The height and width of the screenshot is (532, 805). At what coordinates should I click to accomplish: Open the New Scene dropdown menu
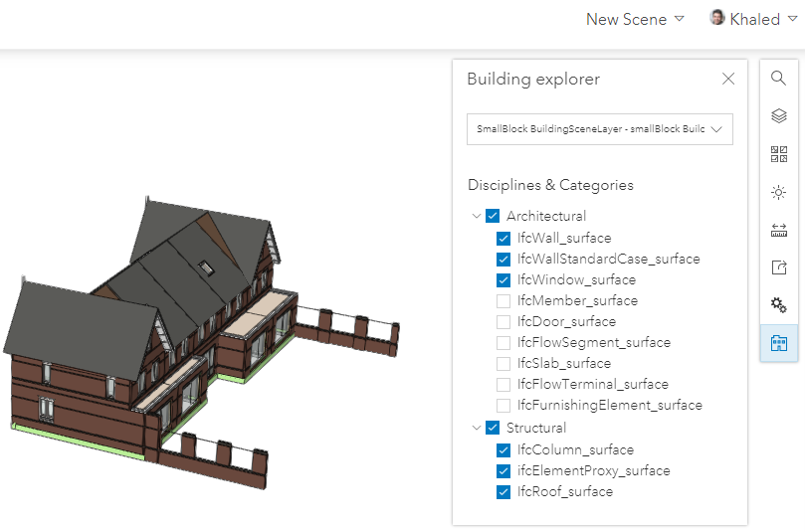coord(635,19)
